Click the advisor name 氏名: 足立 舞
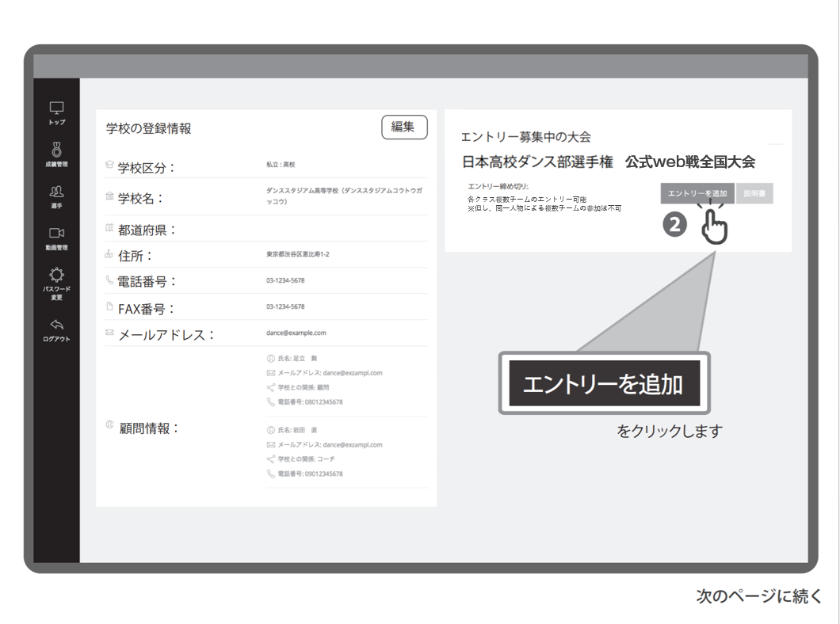The image size is (840, 624). point(298,359)
